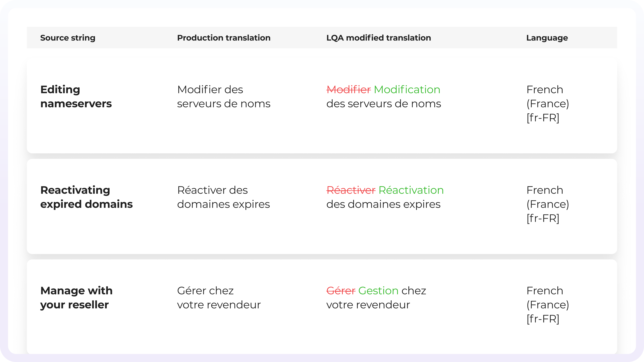Click the language cell in Editing nameservers row
Screen dimensions: 644x362
point(548,103)
